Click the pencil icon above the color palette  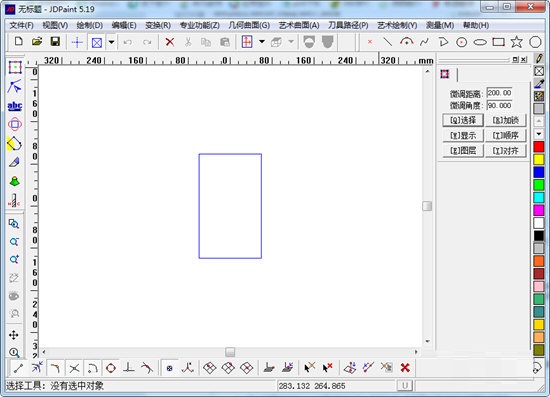(539, 59)
